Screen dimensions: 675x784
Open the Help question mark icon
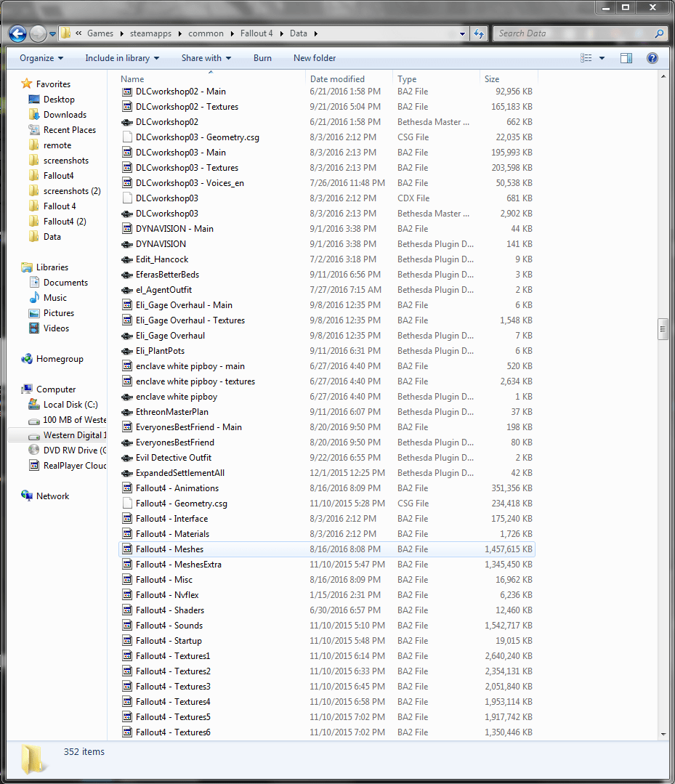(x=652, y=58)
